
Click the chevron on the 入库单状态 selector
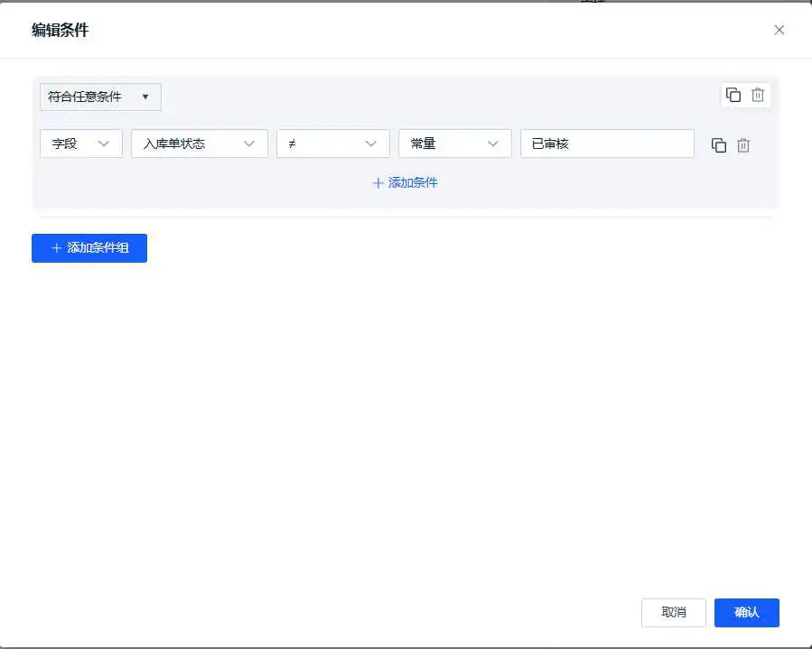pyautogui.click(x=250, y=143)
